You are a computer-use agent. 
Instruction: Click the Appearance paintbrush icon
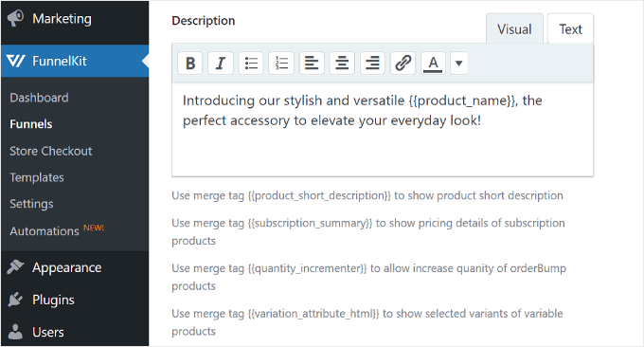(x=15, y=267)
